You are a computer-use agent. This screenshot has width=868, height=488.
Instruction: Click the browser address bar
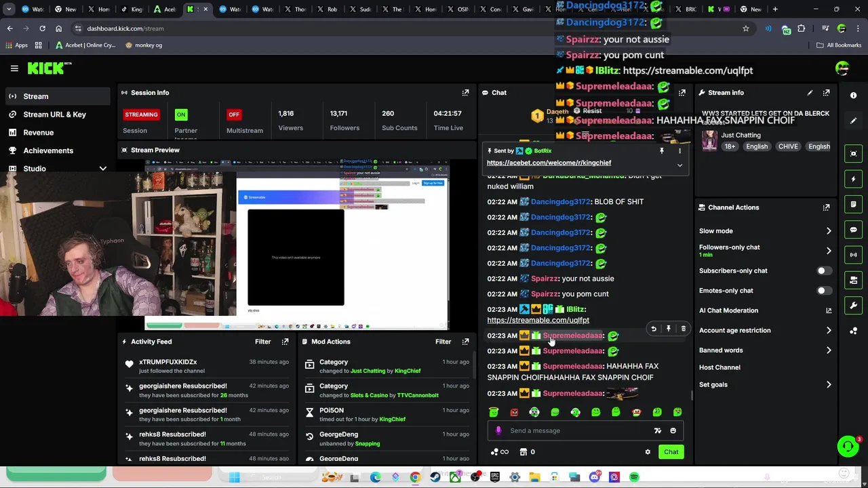coord(407,28)
